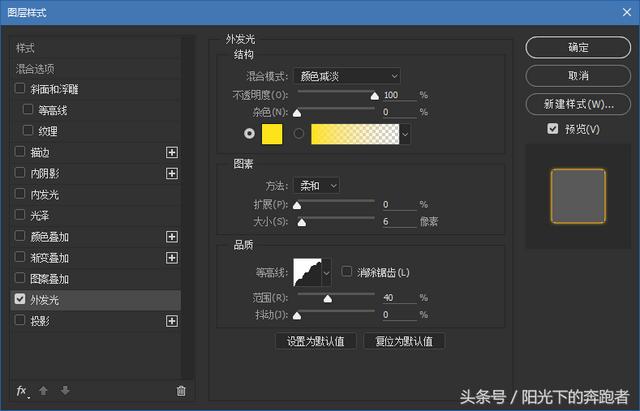640x411 pixels.
Task: Add another 颜色叠加 effect with plus icon
Action: [172, 237]
